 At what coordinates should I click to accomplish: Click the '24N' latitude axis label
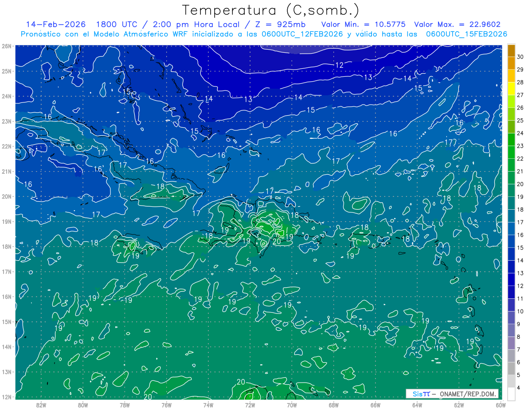coord(6,96)
